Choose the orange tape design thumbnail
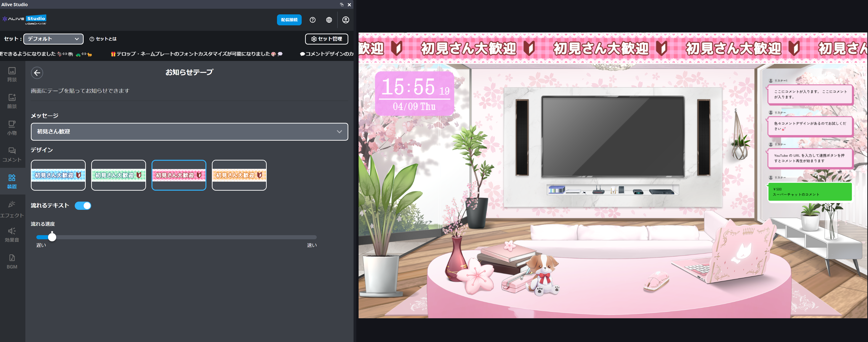Screen dimensions: 868x342 pos(239,175)
